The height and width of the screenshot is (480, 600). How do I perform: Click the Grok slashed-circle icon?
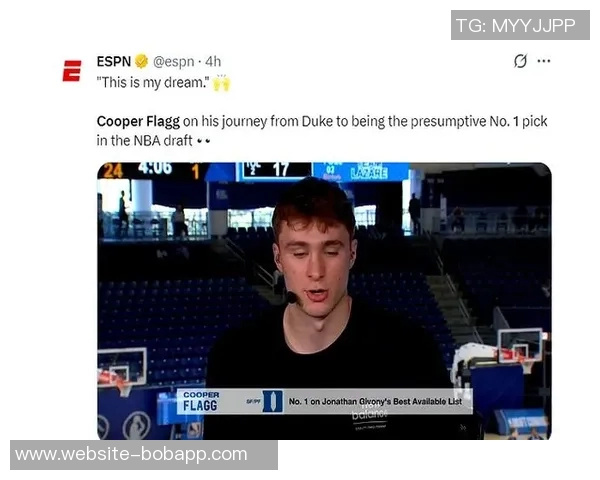pyautogui.click(x=520, y=61)
